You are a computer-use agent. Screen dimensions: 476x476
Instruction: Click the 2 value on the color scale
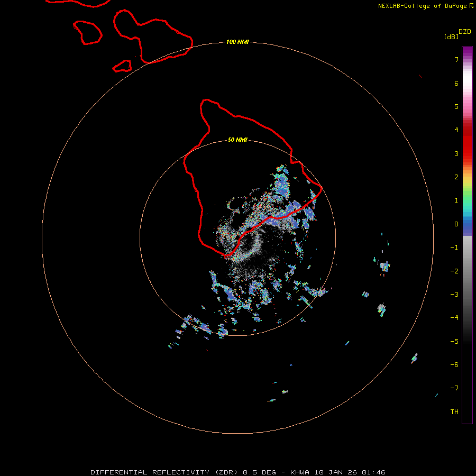tap(456, 177)
